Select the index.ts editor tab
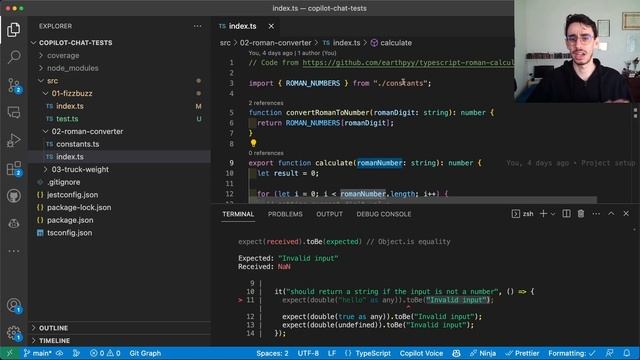The image size is (640, 360). coord(242,26)
